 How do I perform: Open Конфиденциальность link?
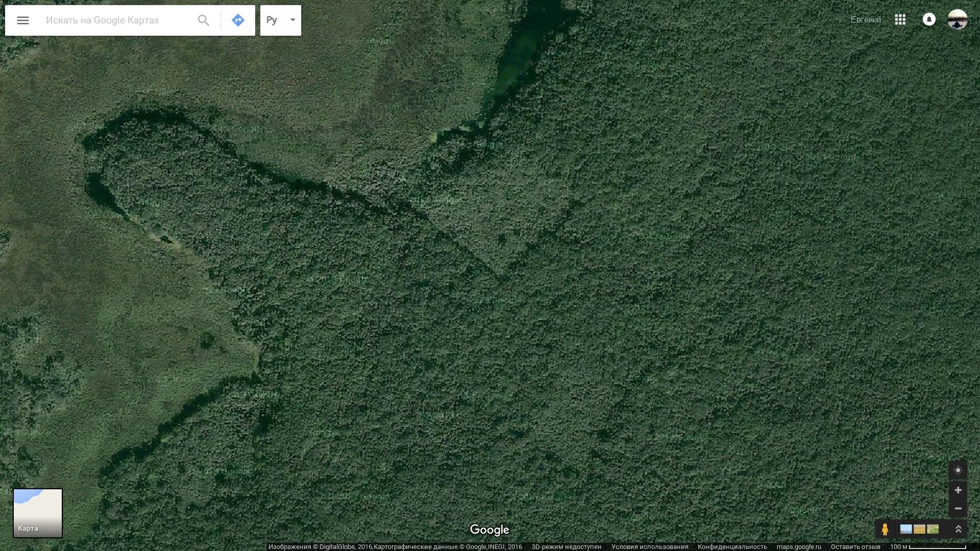732,547
